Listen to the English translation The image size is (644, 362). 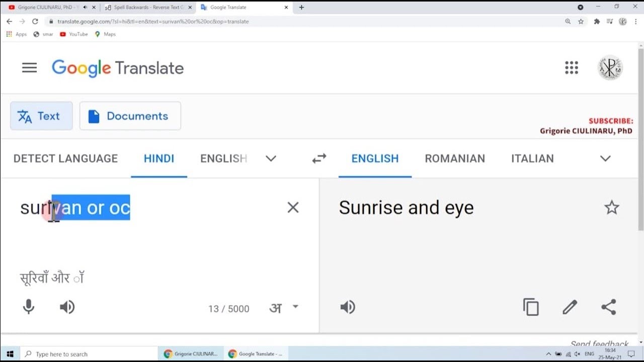348,307
